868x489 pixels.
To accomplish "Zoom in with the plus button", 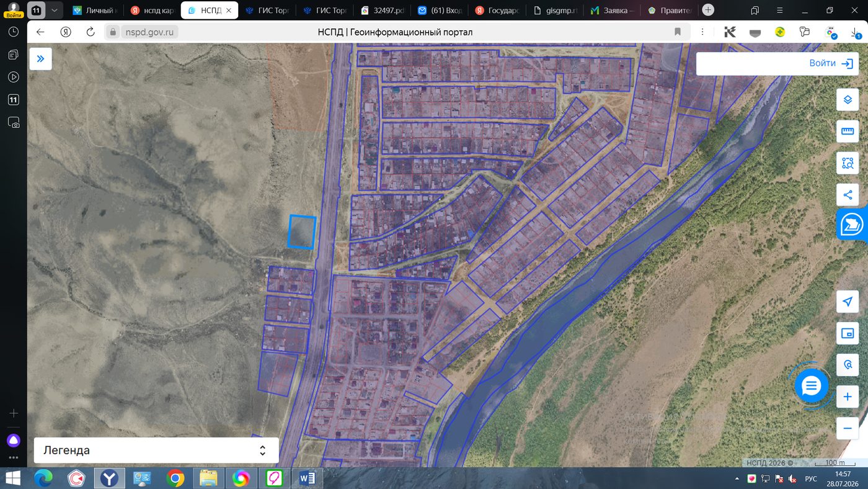I will coord(848,397).
